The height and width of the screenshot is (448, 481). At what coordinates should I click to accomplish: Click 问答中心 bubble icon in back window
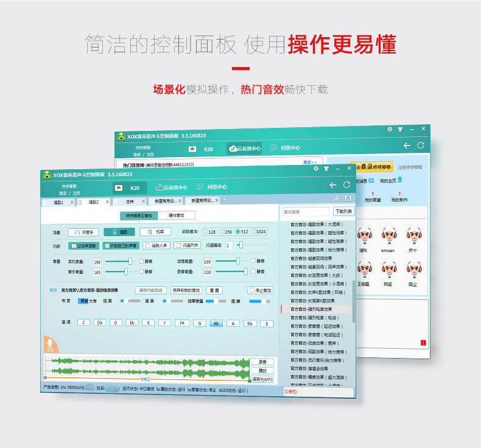coord(273,147)
